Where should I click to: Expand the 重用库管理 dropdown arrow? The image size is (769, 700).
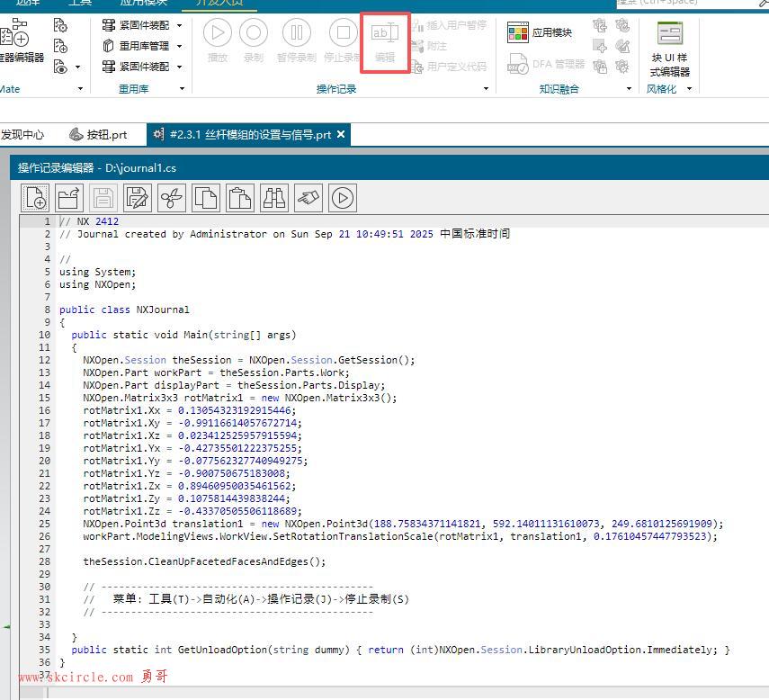pyautogui.click(x=180, y=46)
